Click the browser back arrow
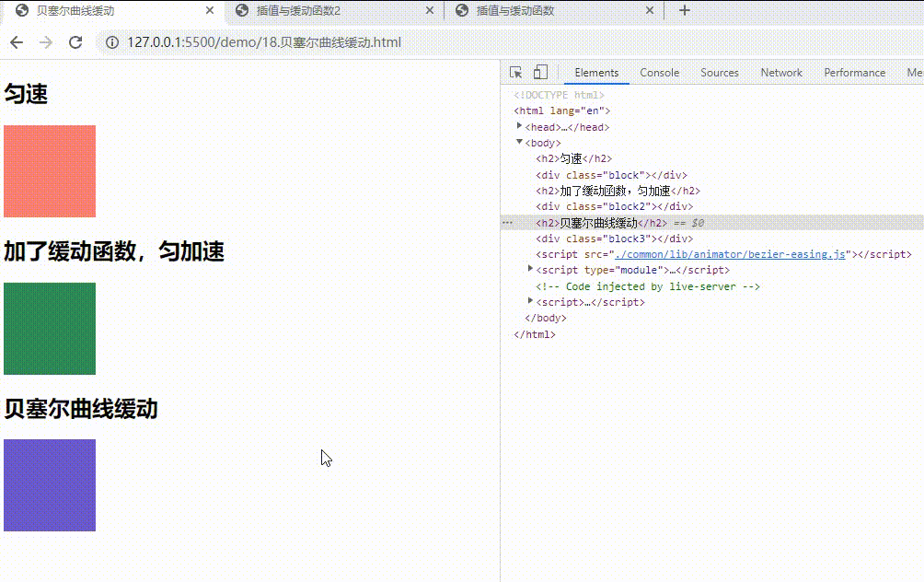Viewport: 924px width, 582px height. [x=17, y=42]
